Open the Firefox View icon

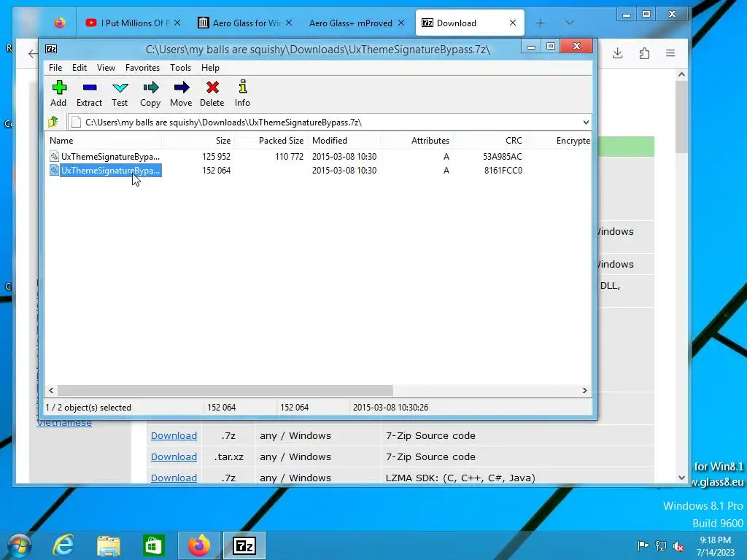click(x=60, y=23)
